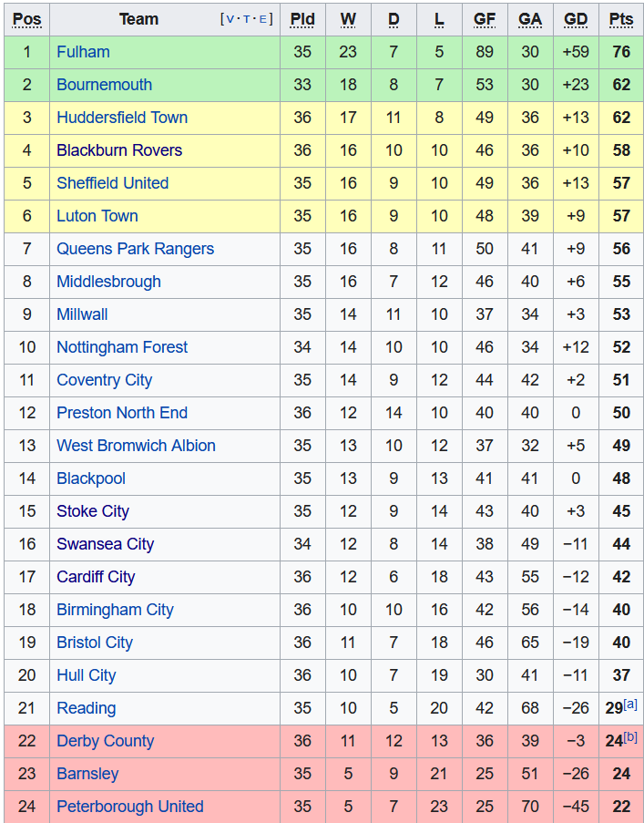
Task: Click West Bromwich Albion link
Action: tap(136, 446)
